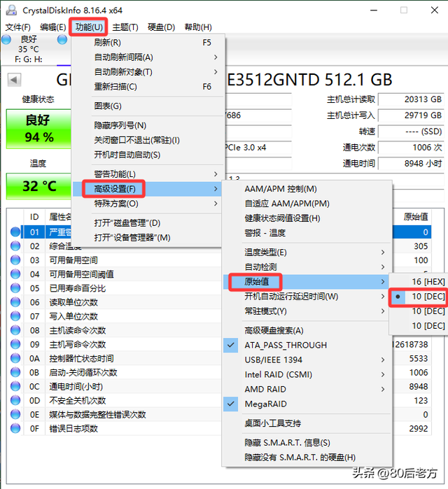Click the 主机总计读取 value 20313 GB
The width and height of the screenshot is (448, 489).
click(411, 99)
